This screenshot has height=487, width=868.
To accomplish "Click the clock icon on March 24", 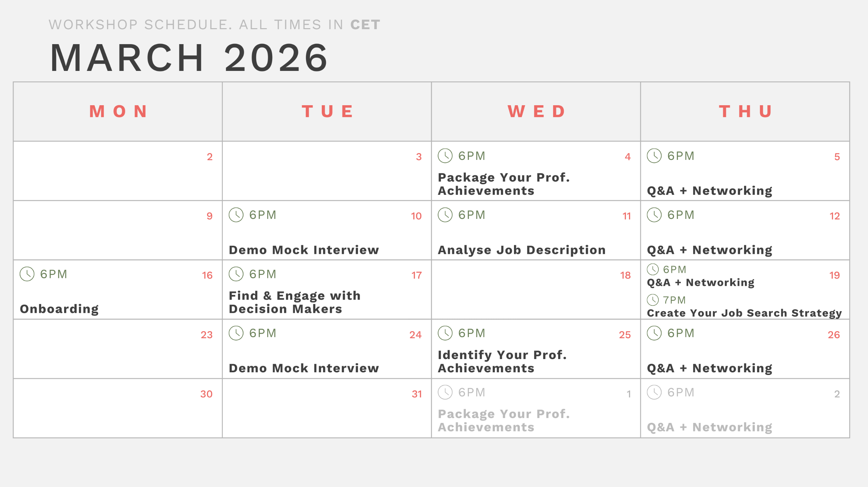I will click(236, 333).
